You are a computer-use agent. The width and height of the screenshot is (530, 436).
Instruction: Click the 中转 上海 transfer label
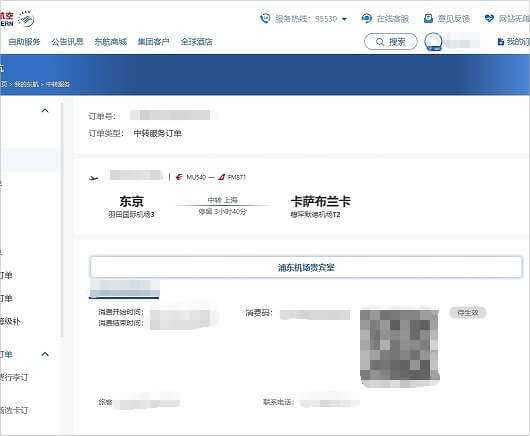tap(222, 200)
